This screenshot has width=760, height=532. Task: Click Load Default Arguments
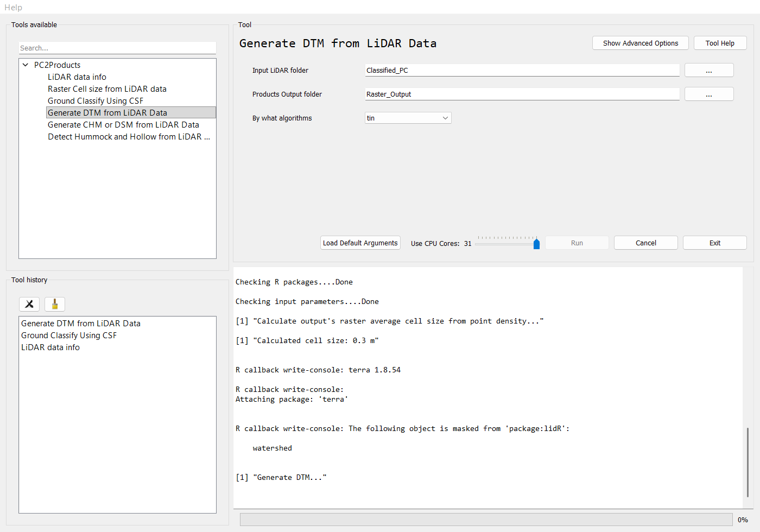pos(360,243)
